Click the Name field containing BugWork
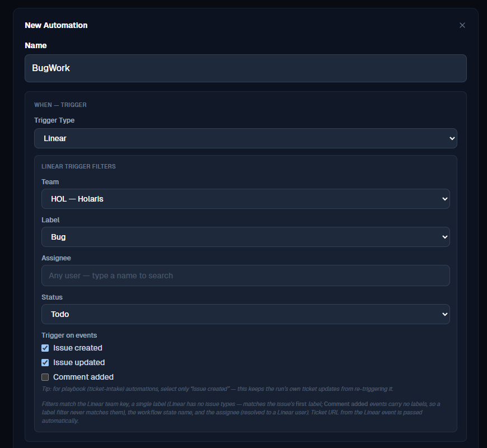 click(x=245, y=68)
